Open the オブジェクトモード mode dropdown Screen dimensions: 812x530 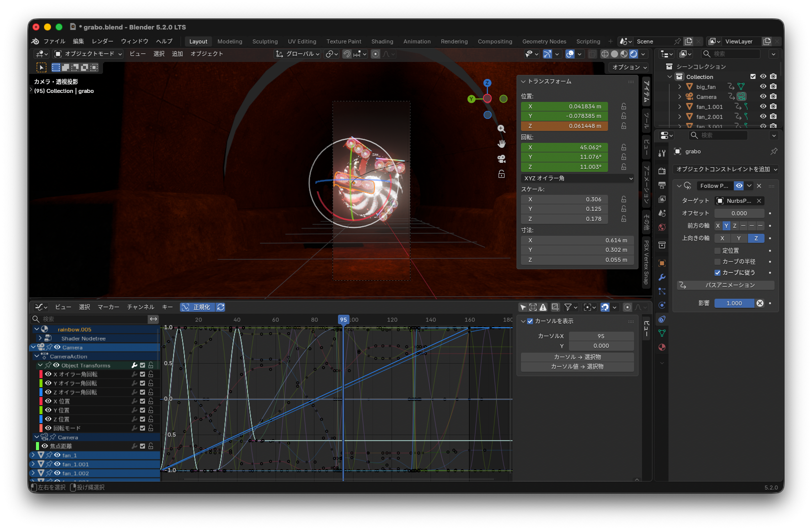point(88,54)
